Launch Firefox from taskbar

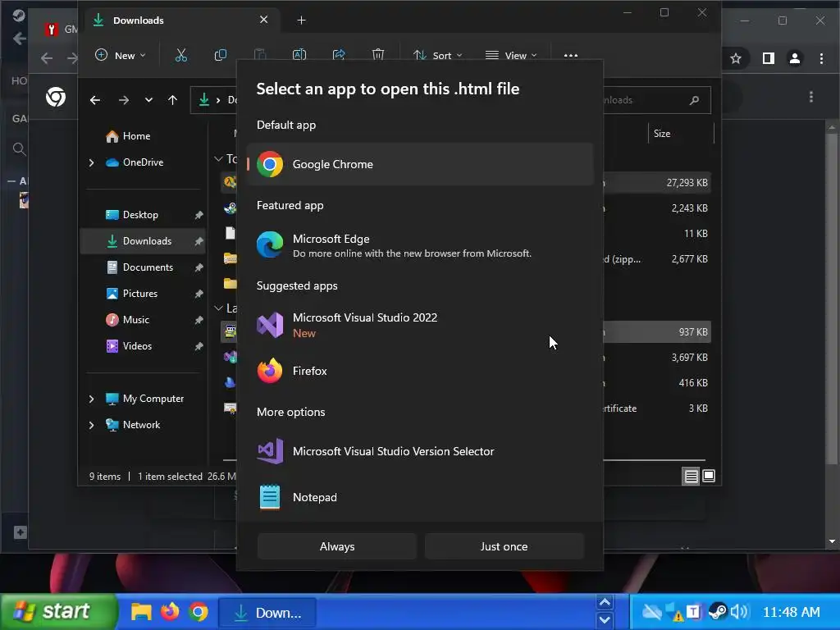170,612
